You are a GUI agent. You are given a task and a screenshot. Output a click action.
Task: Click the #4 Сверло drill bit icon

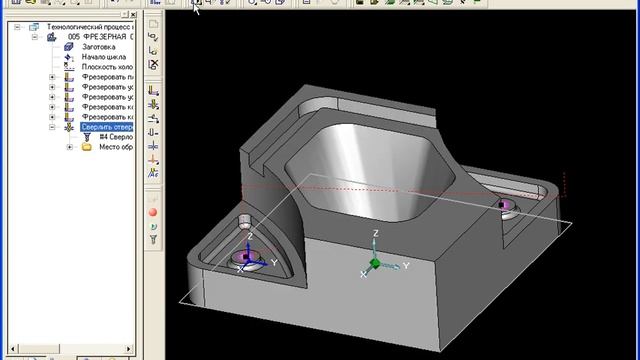(87, 137)
